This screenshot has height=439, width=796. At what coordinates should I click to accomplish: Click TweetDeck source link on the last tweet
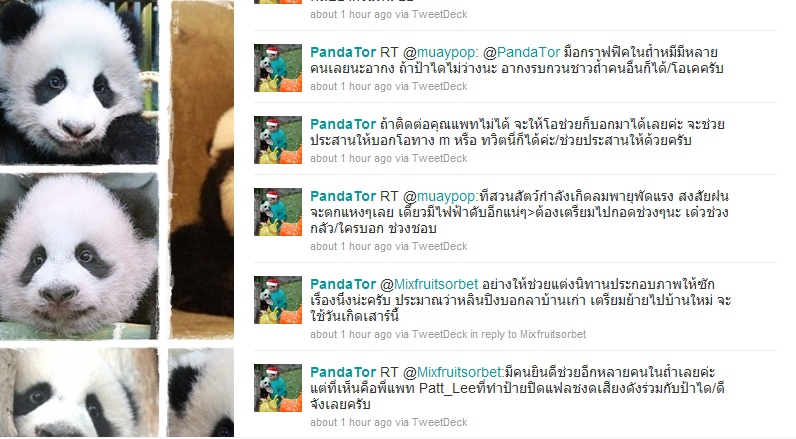[439, 422]
